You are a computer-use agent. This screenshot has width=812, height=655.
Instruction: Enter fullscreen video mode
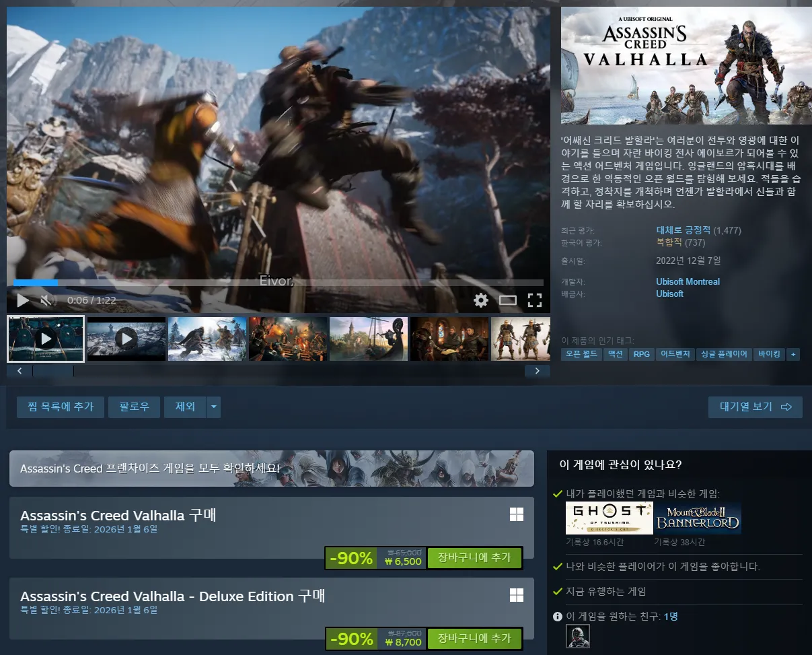(534, 300)
